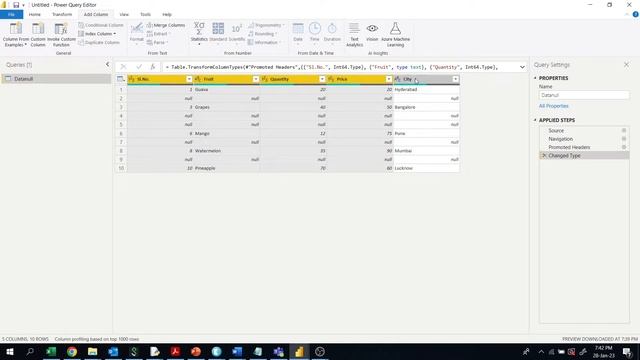This screenshot has height=360, width=640.
Task: Select the Datanull query
Action: tap(56, 79)
